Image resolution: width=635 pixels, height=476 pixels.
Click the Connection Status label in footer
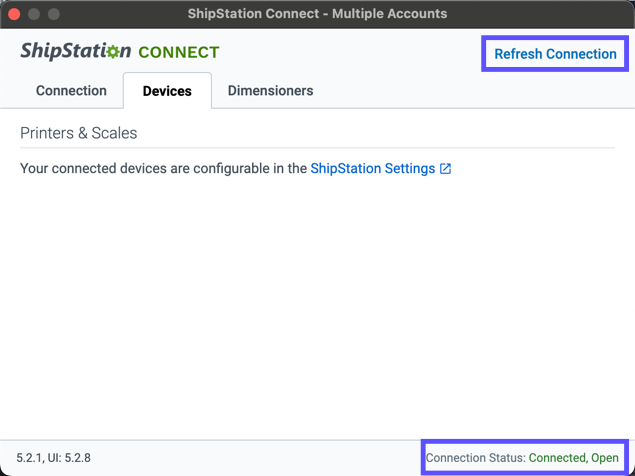coord(476,458)
